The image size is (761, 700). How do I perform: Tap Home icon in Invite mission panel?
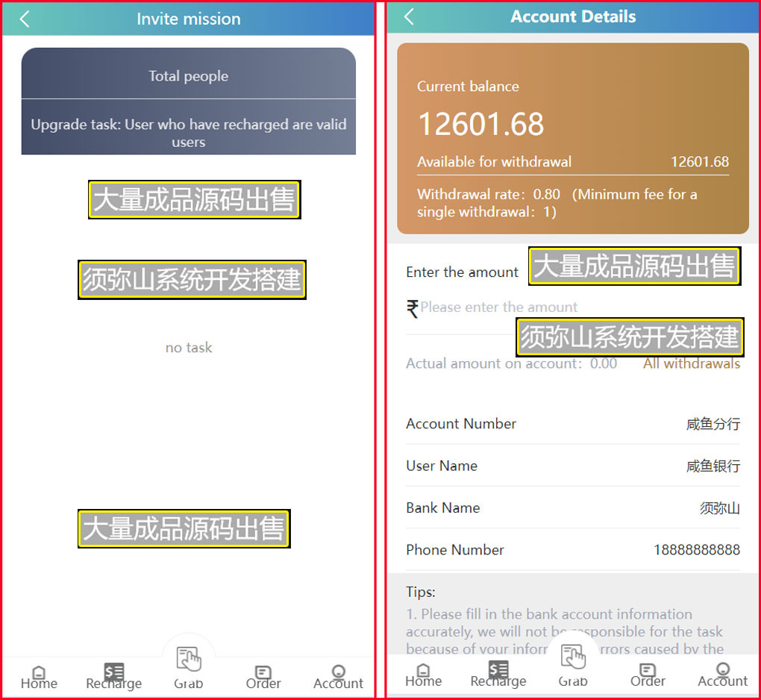(39, 676)
